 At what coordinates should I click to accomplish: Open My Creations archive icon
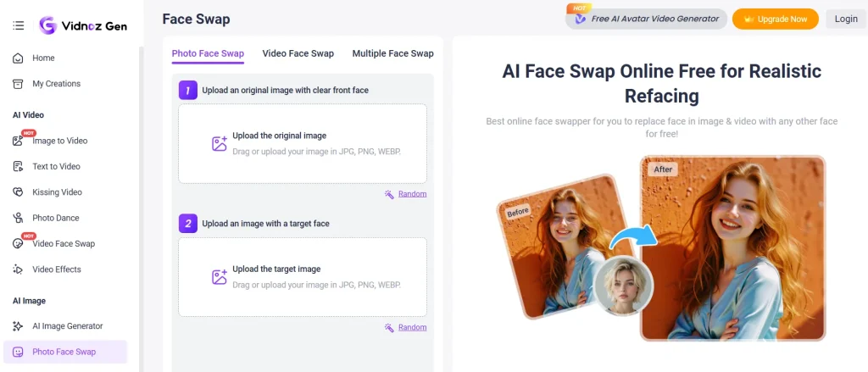(x=19, y=84)
